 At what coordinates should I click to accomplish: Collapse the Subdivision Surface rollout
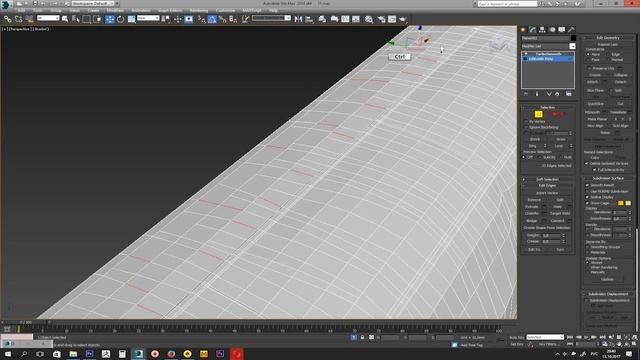[x=608, y=178]
